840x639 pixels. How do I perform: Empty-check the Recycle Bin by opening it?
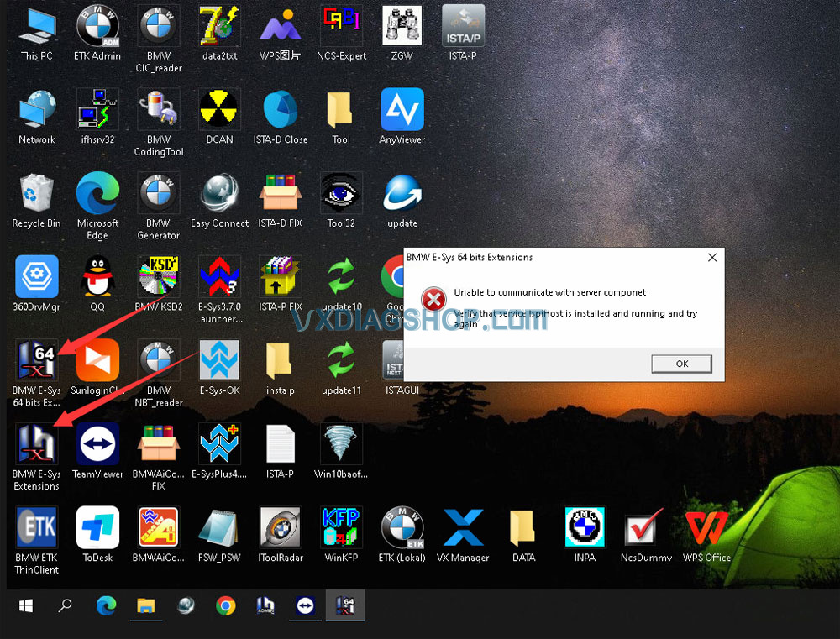tap(36, 191)
